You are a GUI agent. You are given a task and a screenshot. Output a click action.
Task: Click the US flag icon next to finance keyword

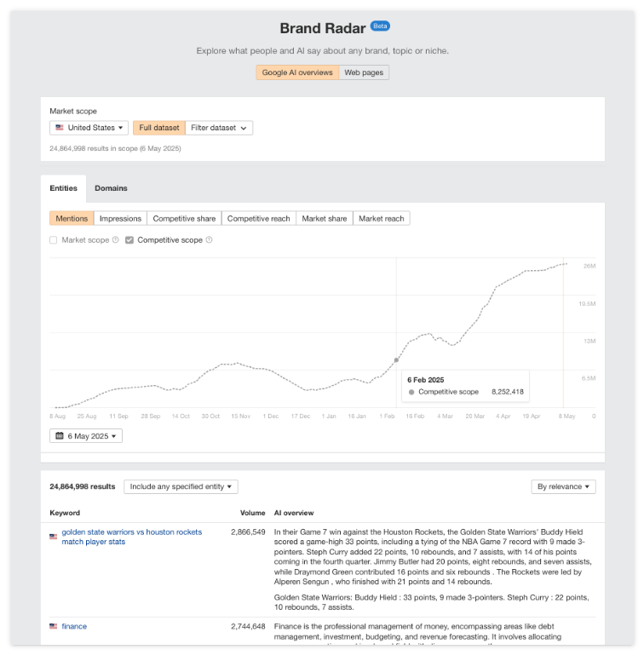point(53,626)
